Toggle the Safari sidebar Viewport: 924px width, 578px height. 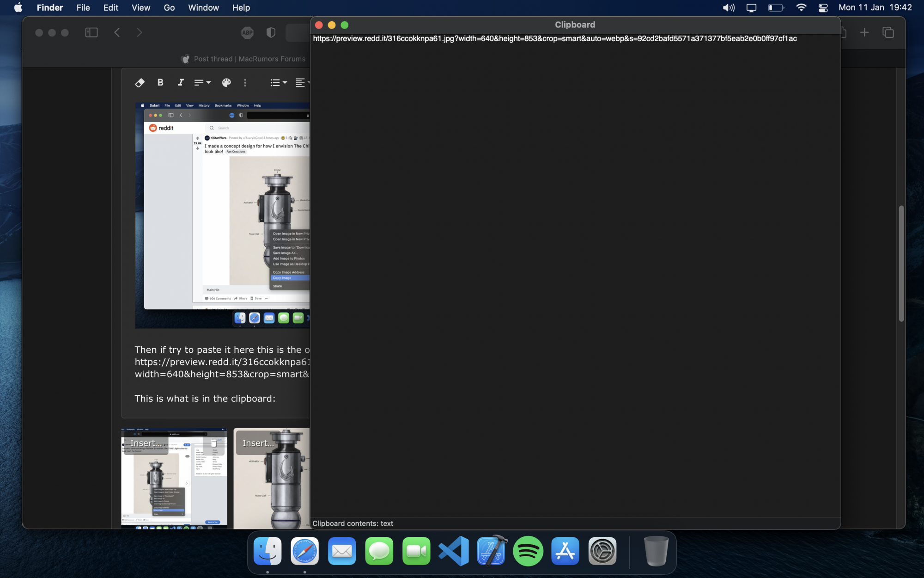[91, 32]
